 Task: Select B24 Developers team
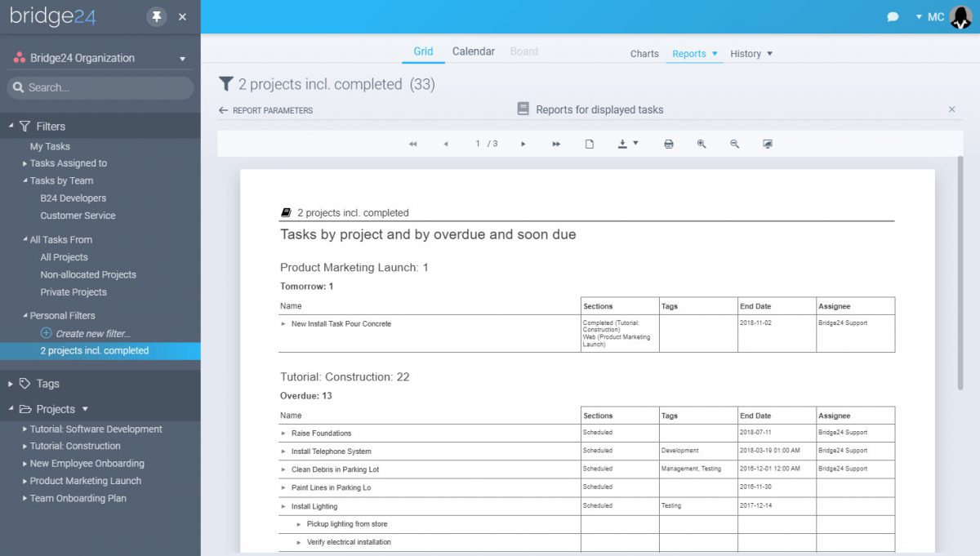click(x=73, y=198)
